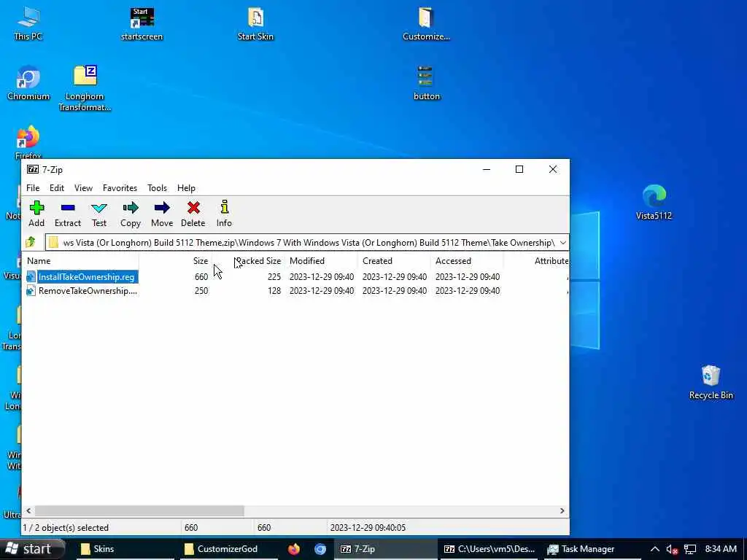Select the InstallTakeOwnership.reg file
The image size is (747, 560).
[x=87, y=277]
